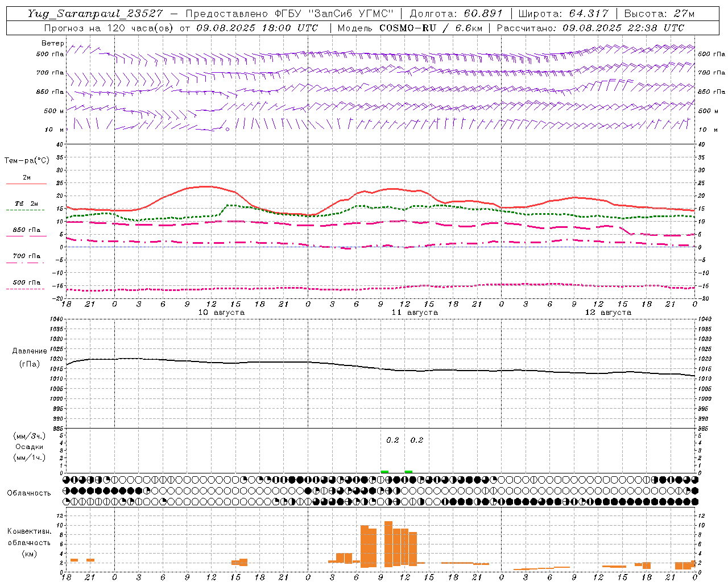Click 'Предоставлено ФГБУ "ЗапСиб УГМС"' provider text
This screenshot has height=582, width=728.
pos(289,14)
